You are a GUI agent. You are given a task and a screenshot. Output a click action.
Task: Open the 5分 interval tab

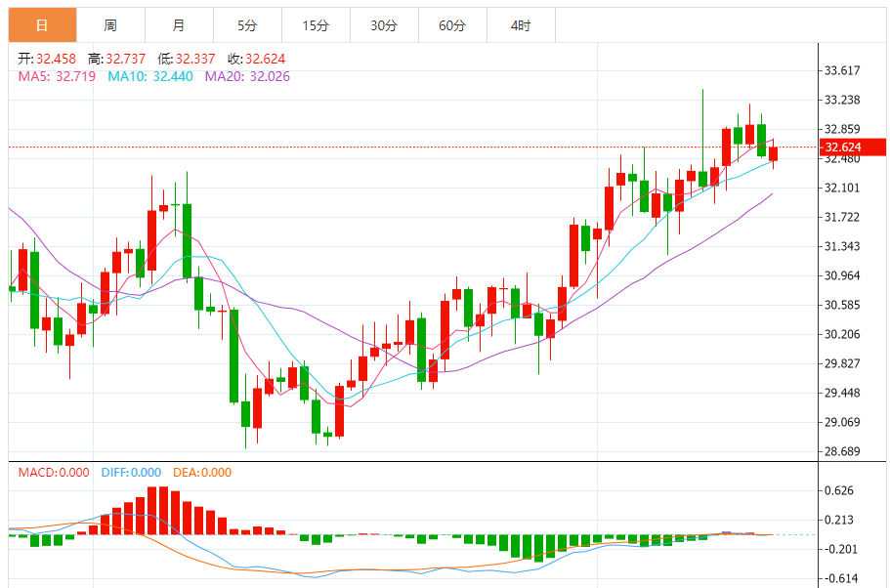[x=247, y=25]
